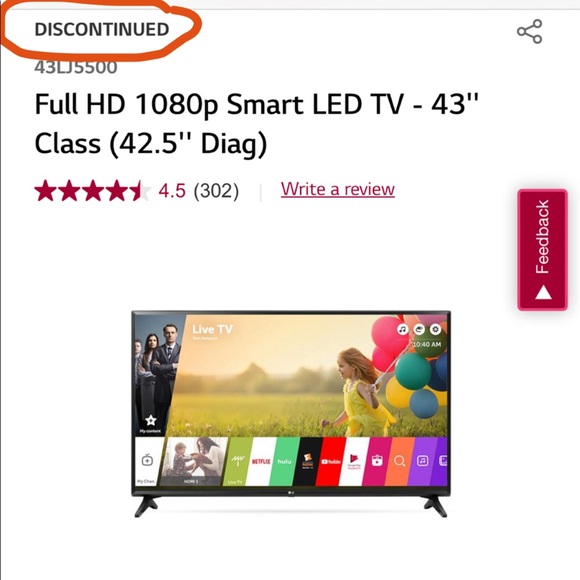Viewport: 580px width, 580px height.
Task: Open the Write a review link
Action: click(338, 189)
